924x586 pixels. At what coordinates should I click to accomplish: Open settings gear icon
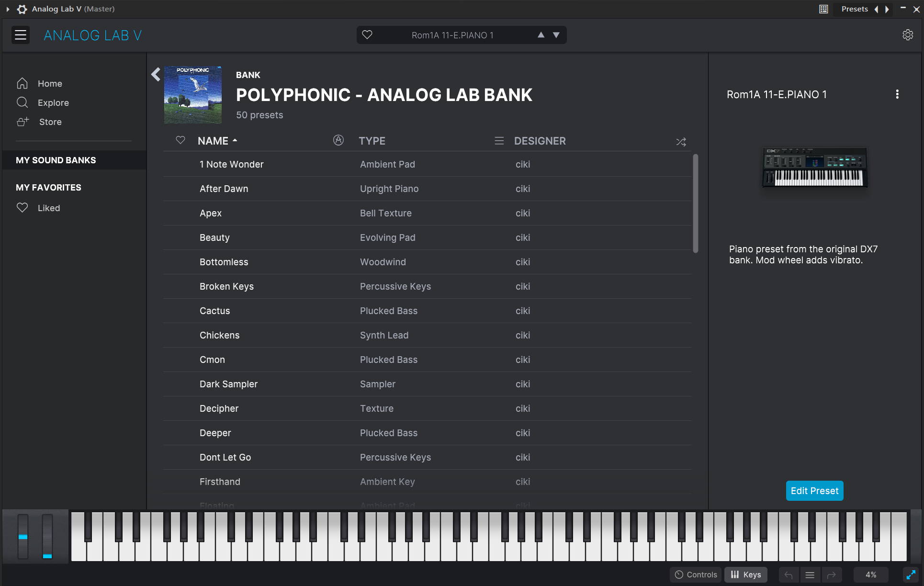coord(908,35)
